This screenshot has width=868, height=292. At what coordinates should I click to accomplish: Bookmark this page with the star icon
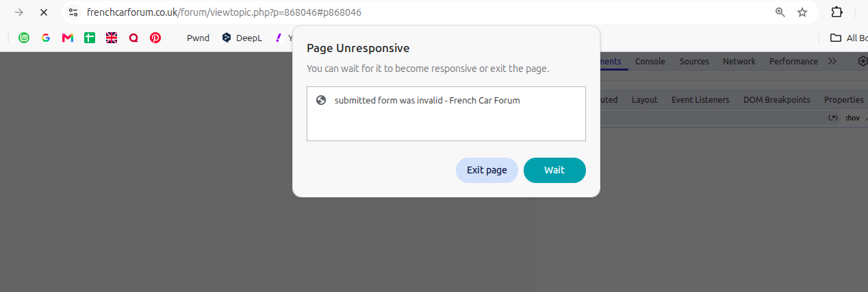[x=802, y=12]
